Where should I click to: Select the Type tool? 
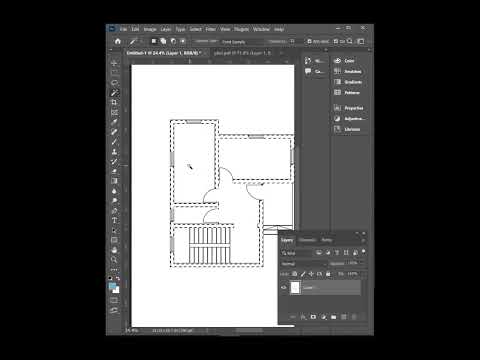114,220
